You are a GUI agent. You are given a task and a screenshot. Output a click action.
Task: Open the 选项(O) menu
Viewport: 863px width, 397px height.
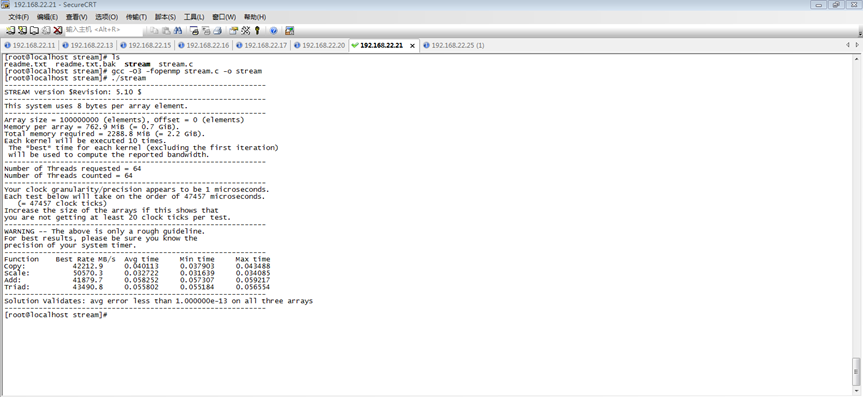point(106,17)
